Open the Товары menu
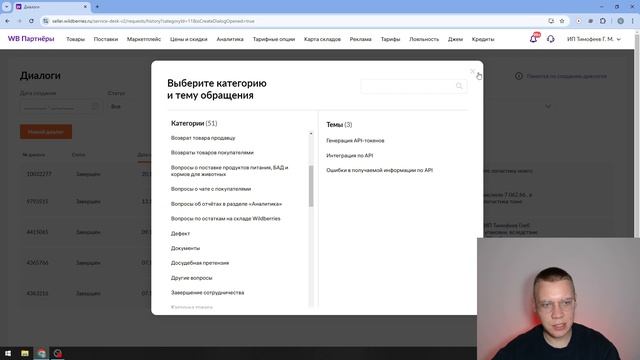 [x=76, y=39]
